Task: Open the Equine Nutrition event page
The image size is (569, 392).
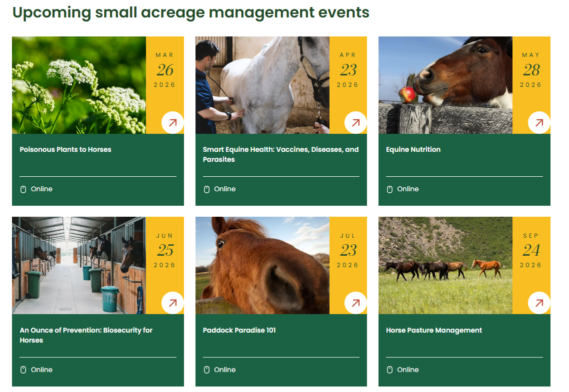Action: click(x=413, y=149)
